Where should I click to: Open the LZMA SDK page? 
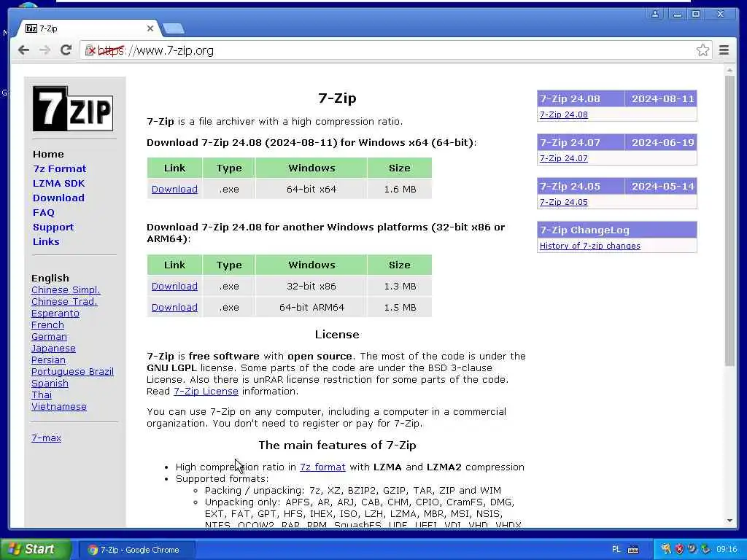pyautogui.click(x=58, y=183)
